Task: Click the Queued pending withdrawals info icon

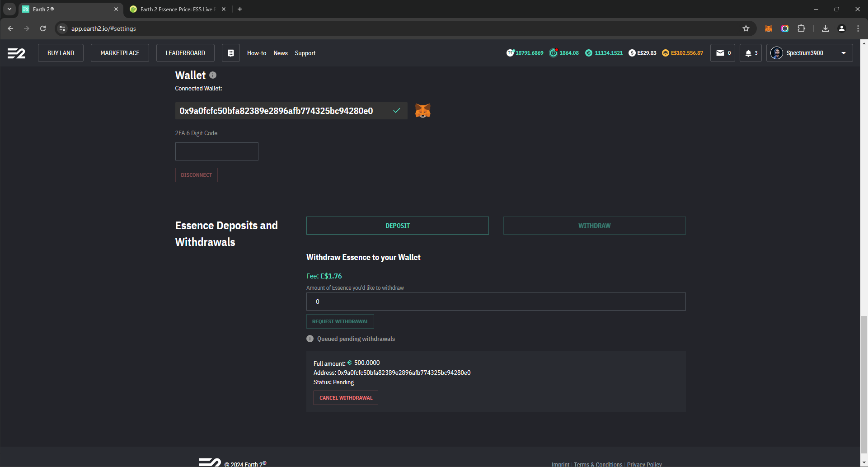Action: click(x=310, y=339)
